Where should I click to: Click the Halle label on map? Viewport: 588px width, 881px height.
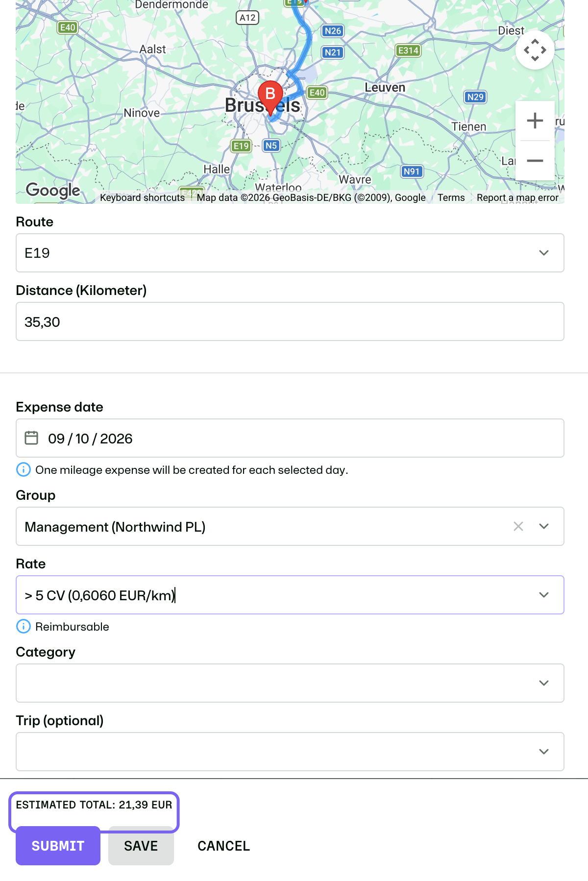pos(217,169)
